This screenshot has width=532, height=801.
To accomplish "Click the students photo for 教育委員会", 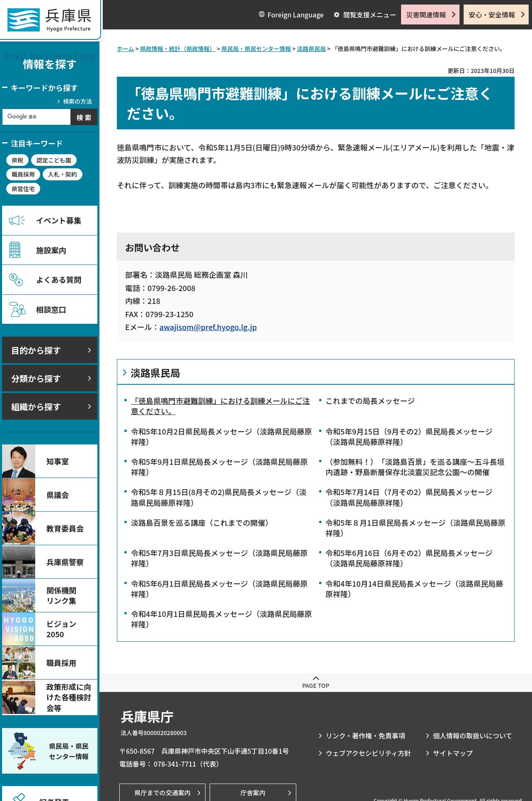I will [x=19, y=529].
